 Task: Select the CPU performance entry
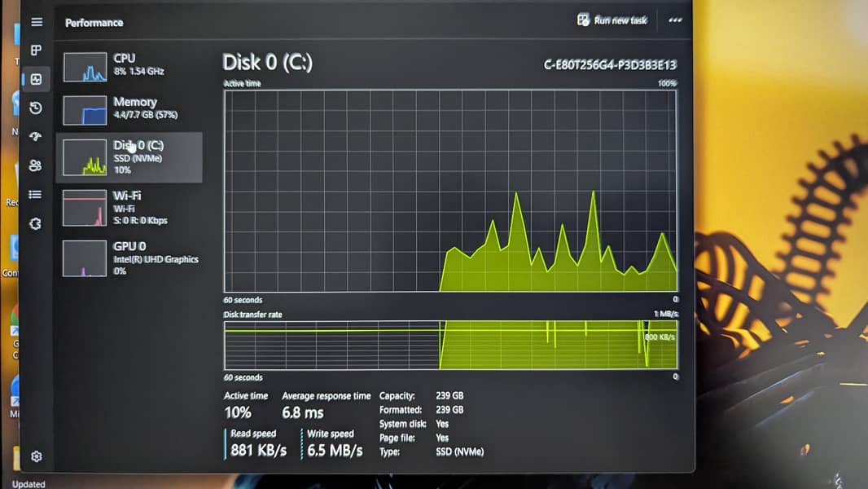click(x=129, y=67)
